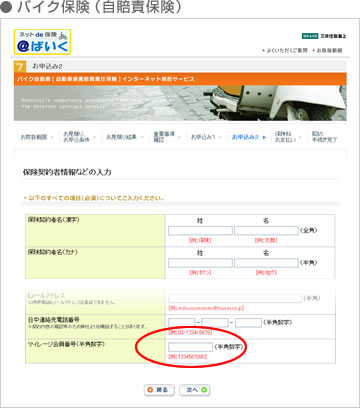Screen dimensions: 360x408
Task: Go to the お見積り結果 step
Action: [122, 137]
